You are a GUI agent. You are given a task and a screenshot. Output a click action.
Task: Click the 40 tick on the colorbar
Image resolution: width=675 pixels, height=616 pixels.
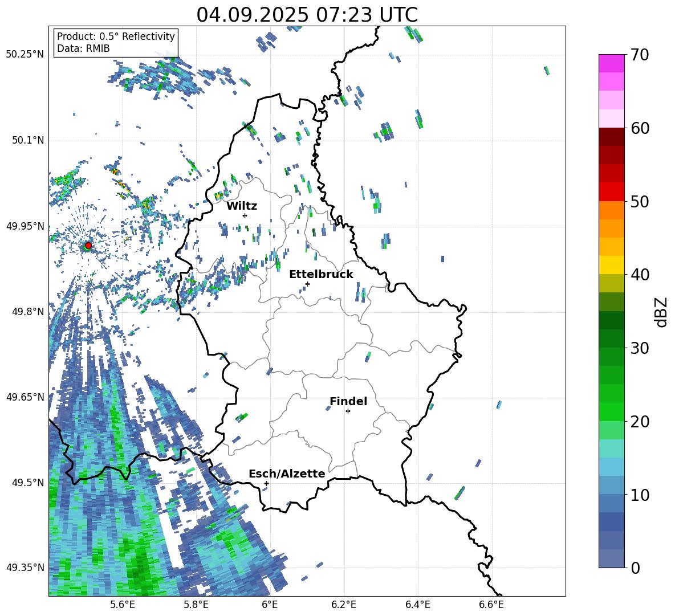(640, 275)
